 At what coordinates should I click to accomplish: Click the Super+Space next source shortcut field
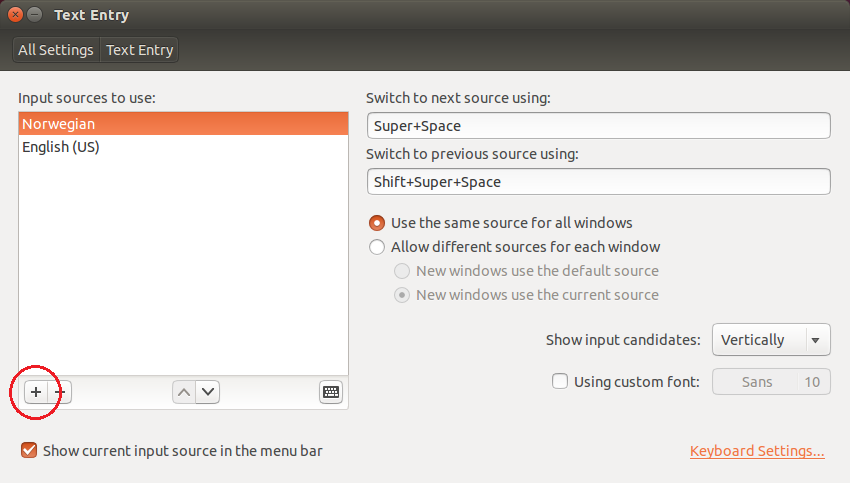(598, 126)
